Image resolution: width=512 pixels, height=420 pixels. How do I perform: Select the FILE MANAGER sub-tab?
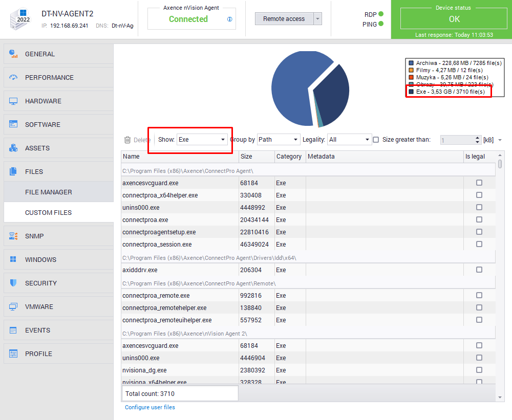58,192
